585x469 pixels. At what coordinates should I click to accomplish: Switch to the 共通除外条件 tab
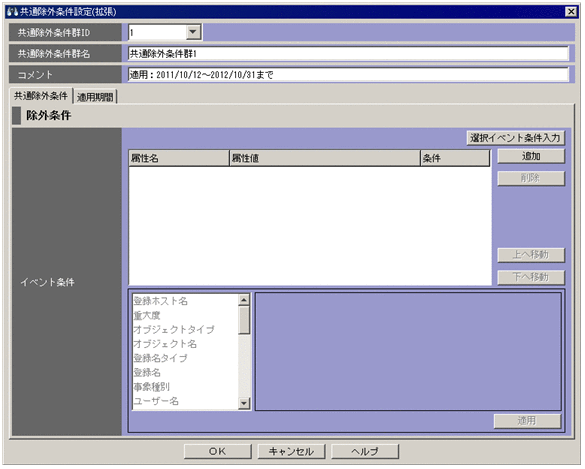pos(41,96)
